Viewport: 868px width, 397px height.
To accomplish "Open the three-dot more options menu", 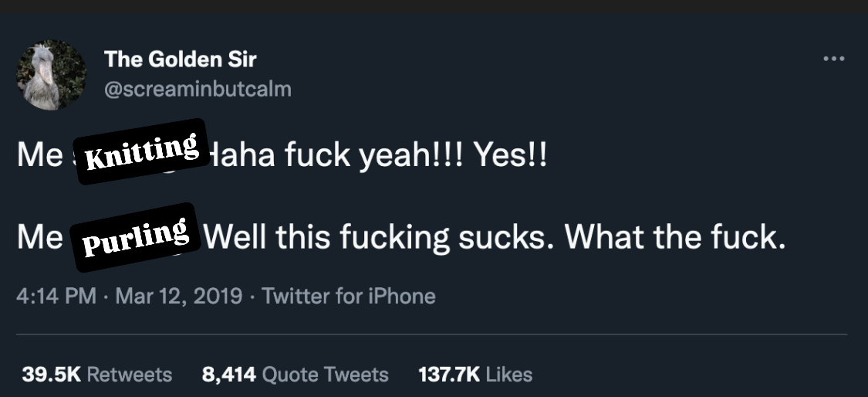I will pyautogui.click(x=833, y=59).
